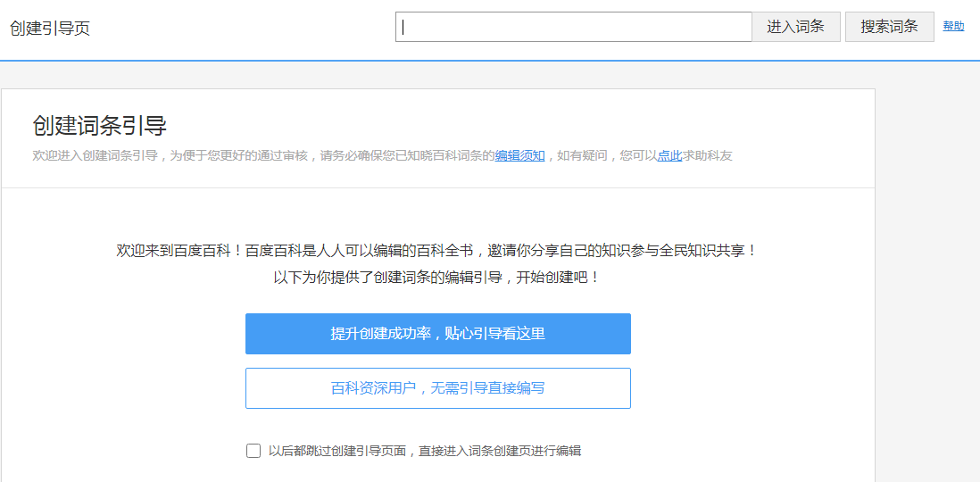Focus the entry search input field
Screen dimensions: 980x482
click(x=573, y=27)
